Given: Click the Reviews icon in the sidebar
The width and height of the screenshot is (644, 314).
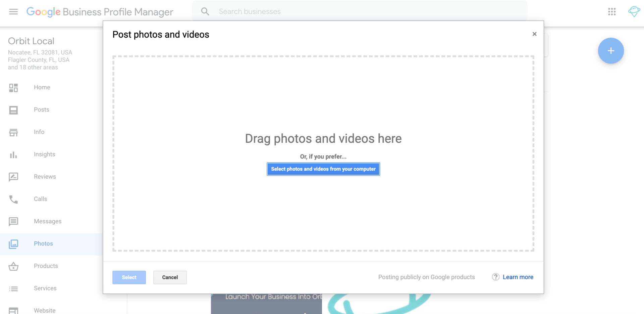Looking at the screenshot, I should coord(13,177).
